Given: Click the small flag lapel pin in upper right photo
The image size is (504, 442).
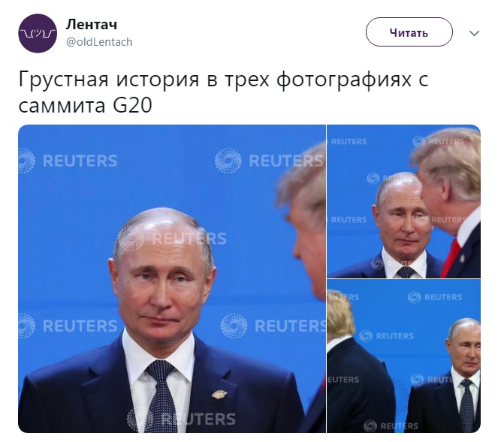Looking at the screenshot, I should point(462,258).
